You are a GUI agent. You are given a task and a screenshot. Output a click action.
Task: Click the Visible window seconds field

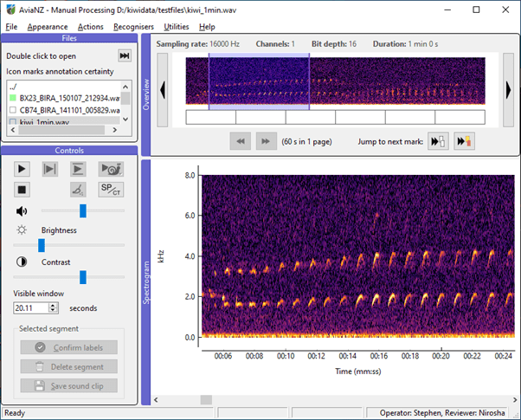point(30,307)
